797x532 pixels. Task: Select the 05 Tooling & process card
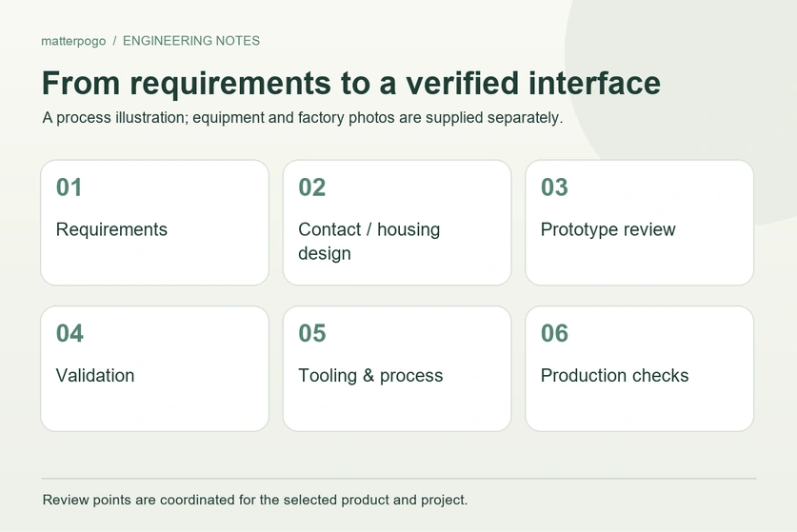point(397,368)
